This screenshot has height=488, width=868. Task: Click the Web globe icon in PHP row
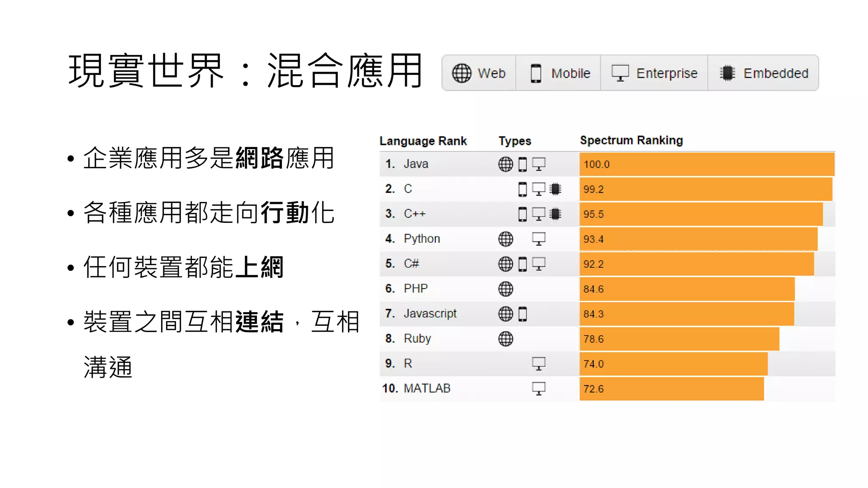[x=505, y=289]
